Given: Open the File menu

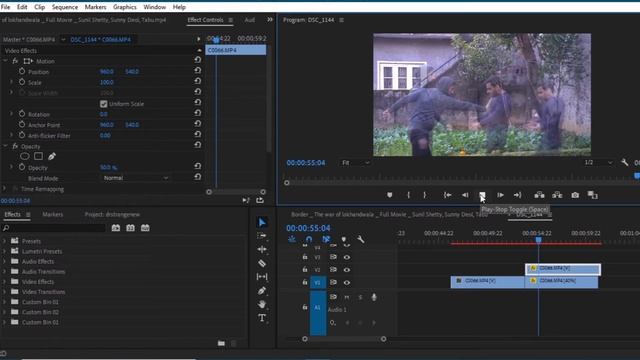Looking at the screenshot, I should [x=5, y=7].
